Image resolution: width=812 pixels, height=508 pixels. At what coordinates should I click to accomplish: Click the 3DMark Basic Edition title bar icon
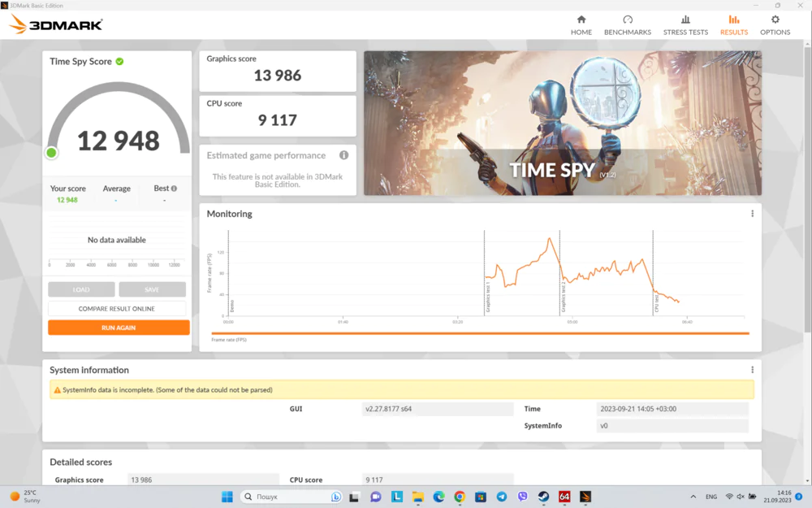click(4, 5)
